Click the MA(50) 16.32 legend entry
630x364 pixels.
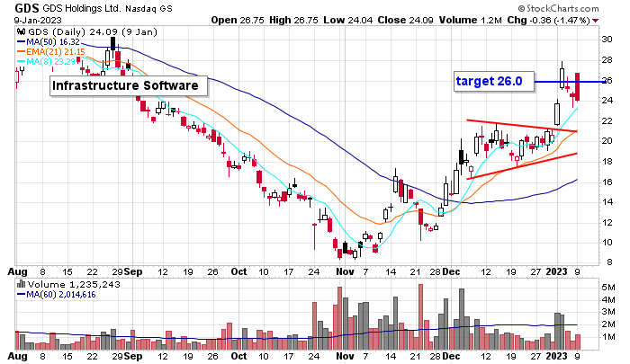pyautogui.click(x=49, y=41)
